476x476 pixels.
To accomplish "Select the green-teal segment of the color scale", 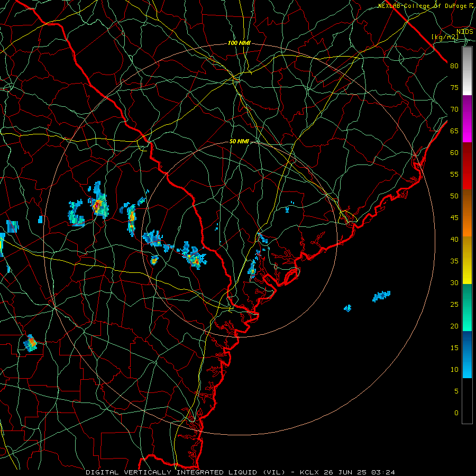I will [467, 307].
